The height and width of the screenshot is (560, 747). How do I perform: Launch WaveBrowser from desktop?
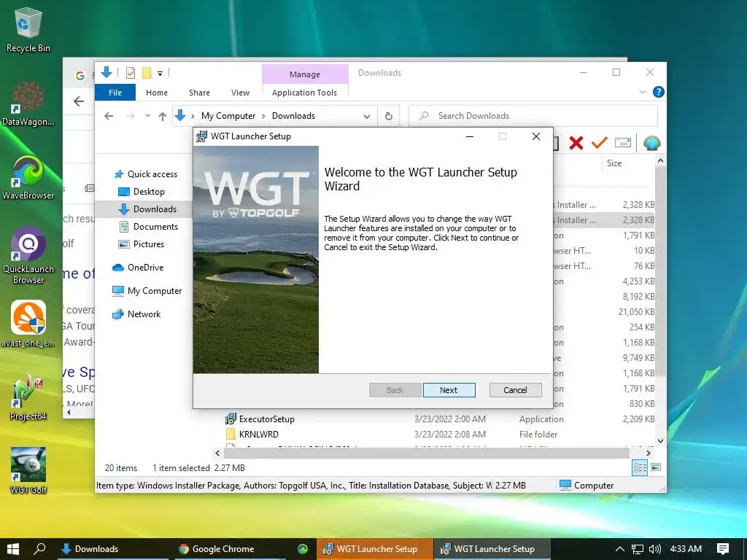(x=28, y=177)
